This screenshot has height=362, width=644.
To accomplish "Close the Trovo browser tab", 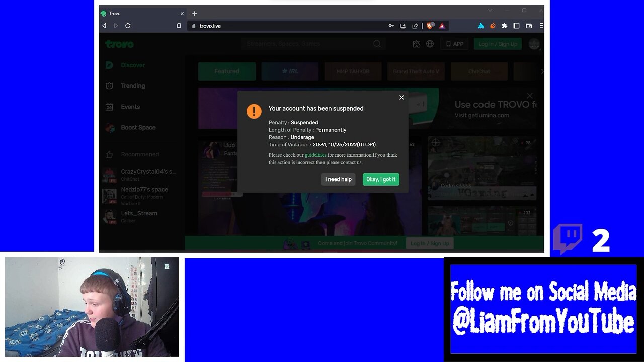I will 182,14.
